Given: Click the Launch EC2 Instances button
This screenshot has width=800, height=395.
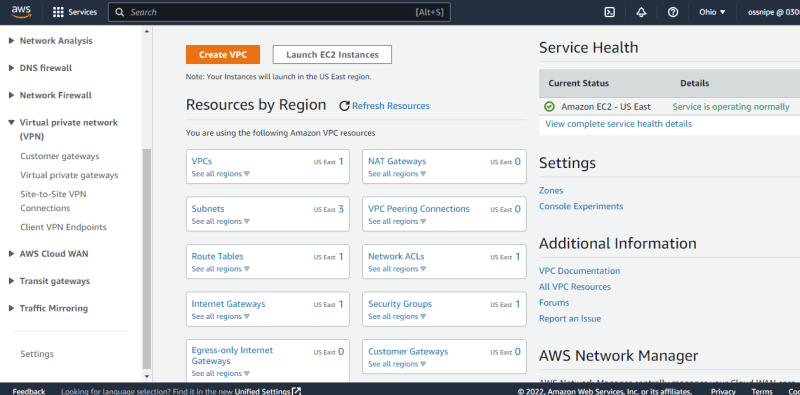Looking at the screenshot, I should pos(332,55).
